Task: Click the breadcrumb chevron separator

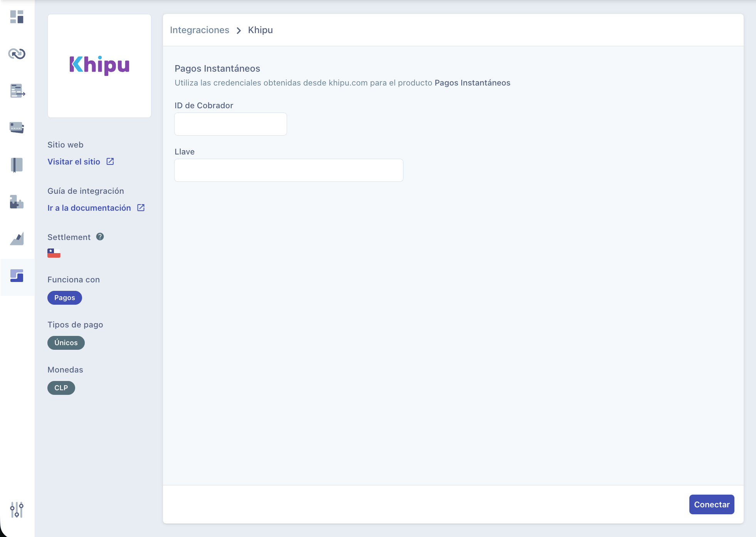Action: tap(239, 30)
